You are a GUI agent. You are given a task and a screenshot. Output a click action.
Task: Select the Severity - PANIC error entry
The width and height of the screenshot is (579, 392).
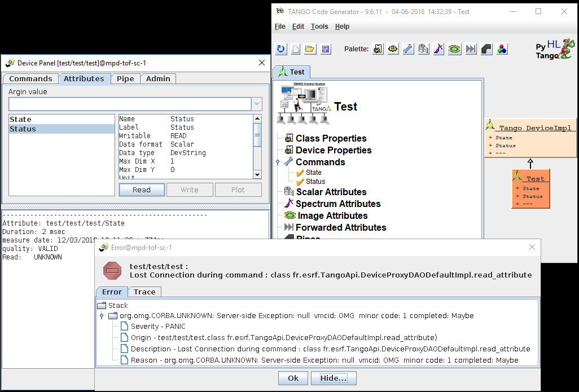point(158,327)
